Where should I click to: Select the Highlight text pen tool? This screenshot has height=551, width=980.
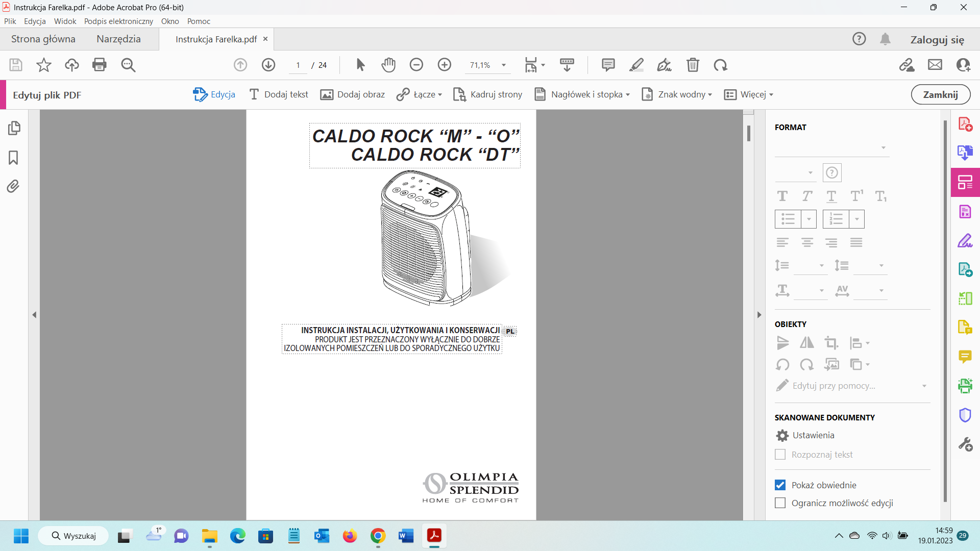pyautogui.click(x=636, y=65)
